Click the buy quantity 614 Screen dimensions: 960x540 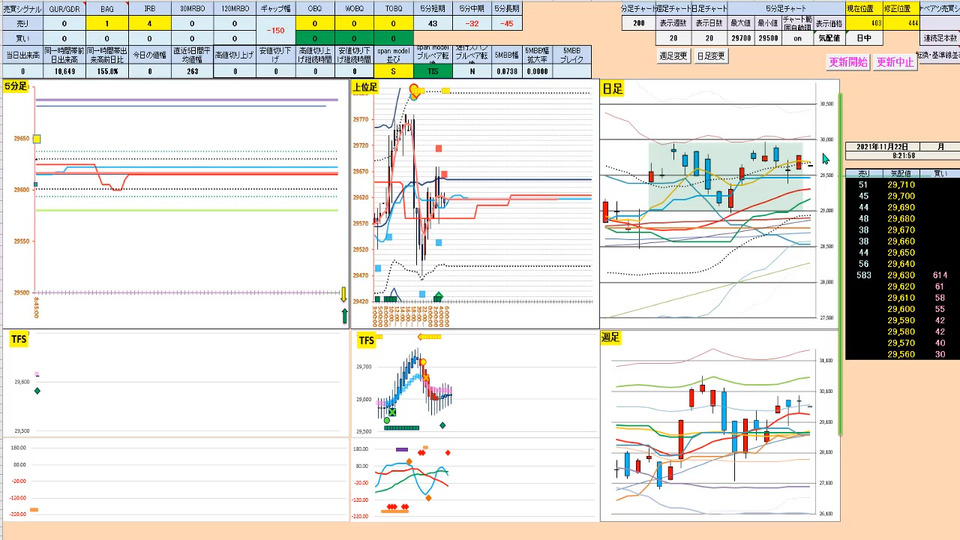(x=940, y=276)
